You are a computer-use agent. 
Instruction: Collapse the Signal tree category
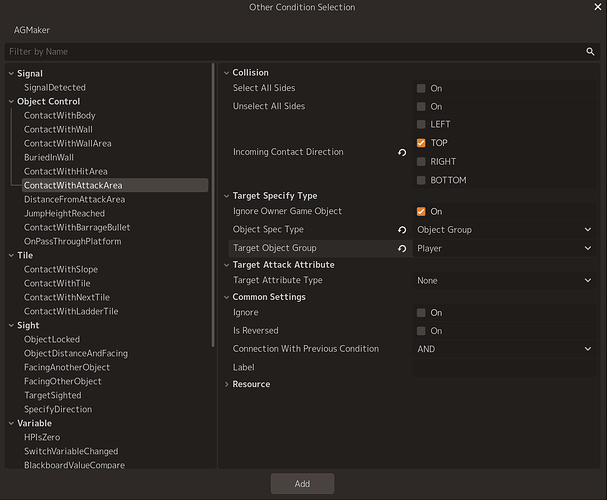click(x=11, y=74)
